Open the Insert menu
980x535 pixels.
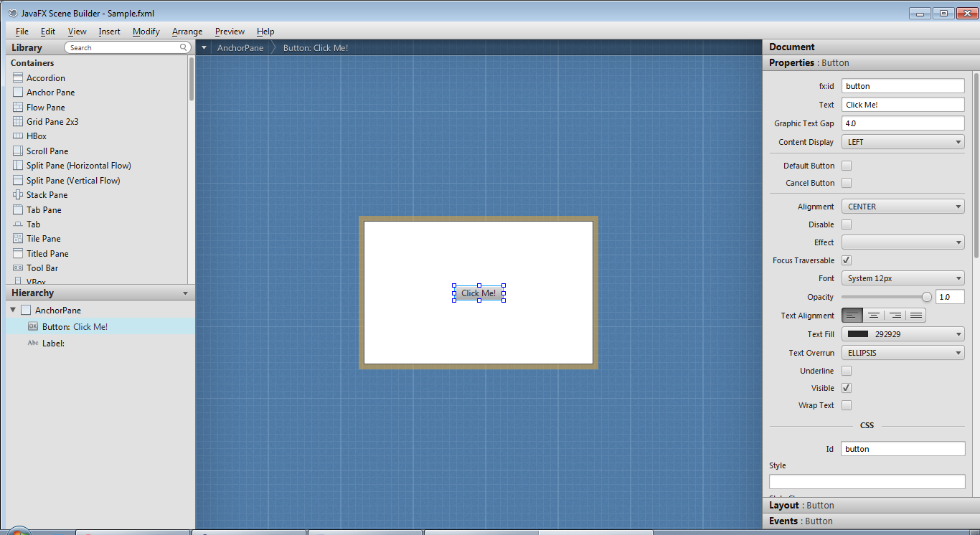(110, 32)
